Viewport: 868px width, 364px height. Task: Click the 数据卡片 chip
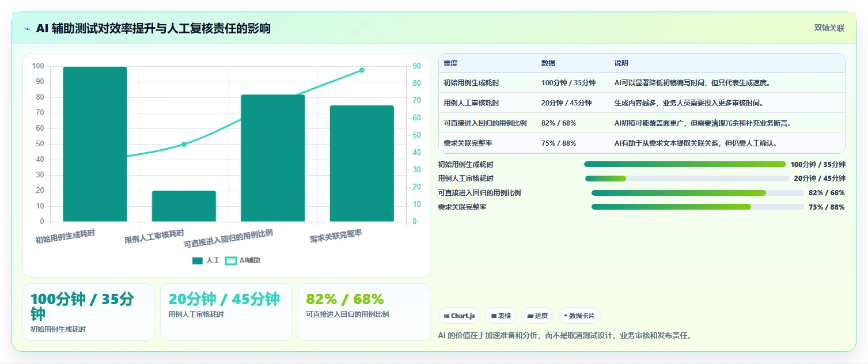click(579, 316)
